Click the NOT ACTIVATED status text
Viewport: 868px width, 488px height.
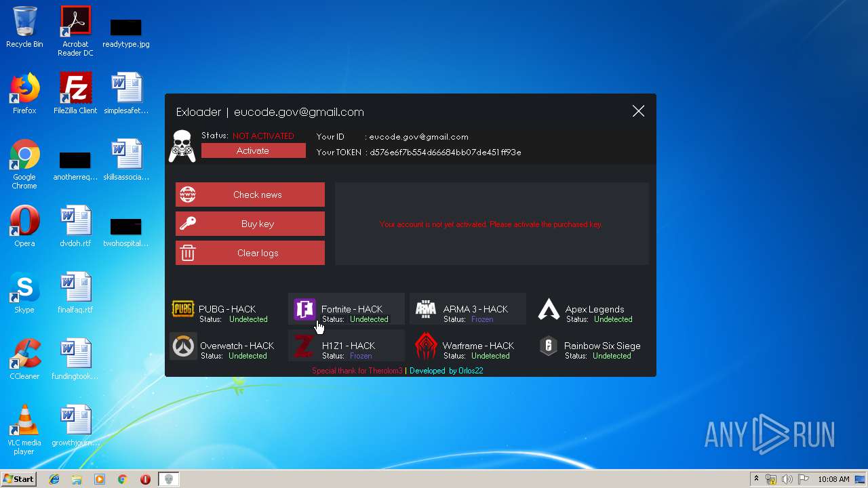[263, 136]
